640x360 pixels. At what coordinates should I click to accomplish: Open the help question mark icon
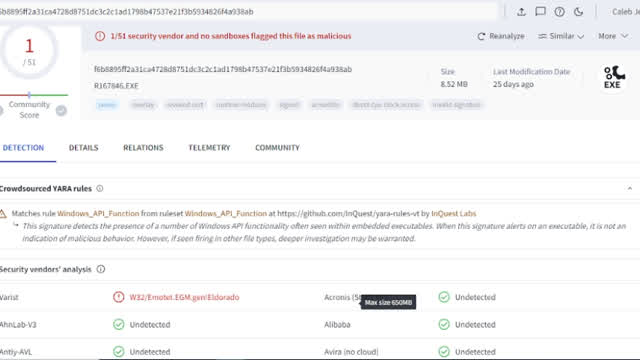pos(560,12)
